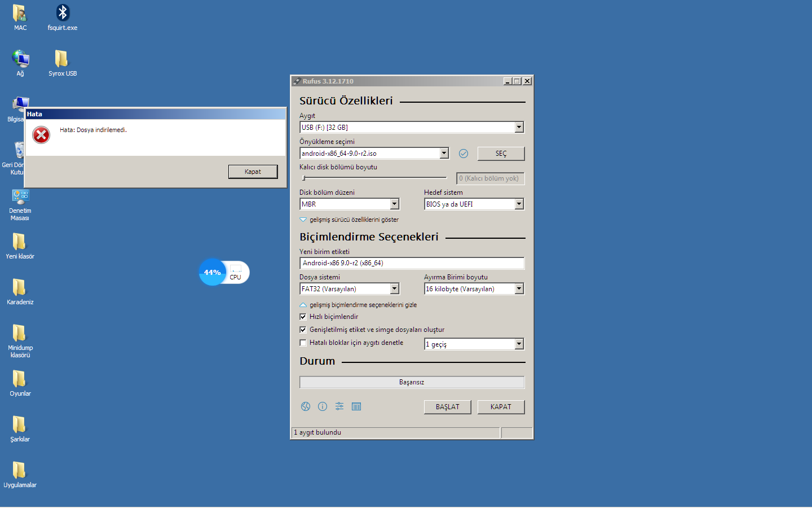Click the Rufus 3.12.1710 title text
Screen dimensions: 812x508
click(x=328, y=81)
